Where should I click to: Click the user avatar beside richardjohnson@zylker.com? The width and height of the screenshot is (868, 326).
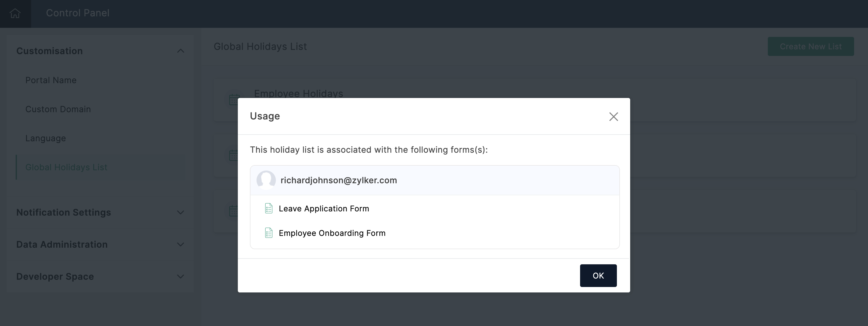266,180
